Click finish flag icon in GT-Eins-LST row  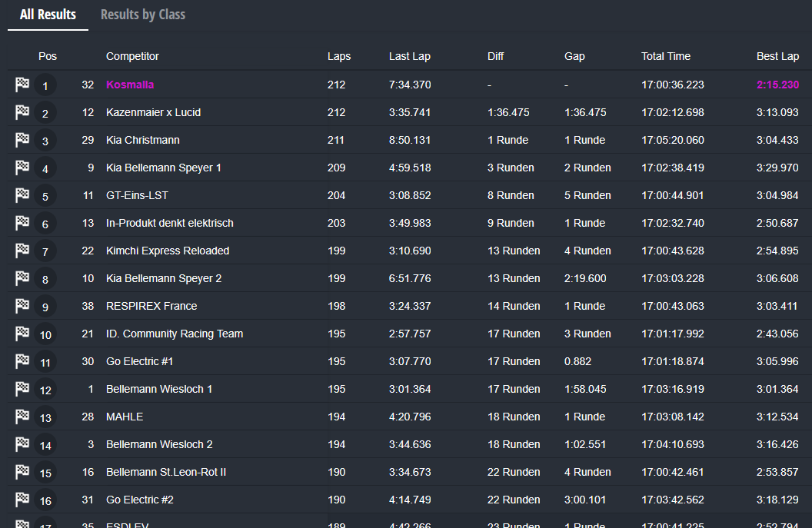(x=22, y=195)
